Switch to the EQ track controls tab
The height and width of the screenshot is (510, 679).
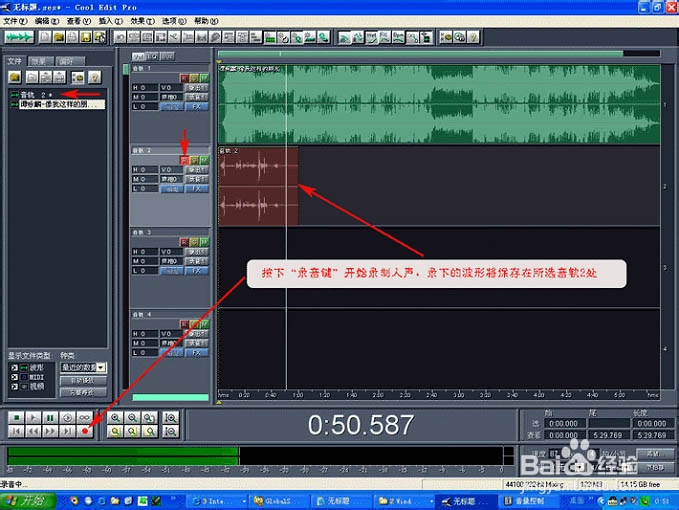152,56
